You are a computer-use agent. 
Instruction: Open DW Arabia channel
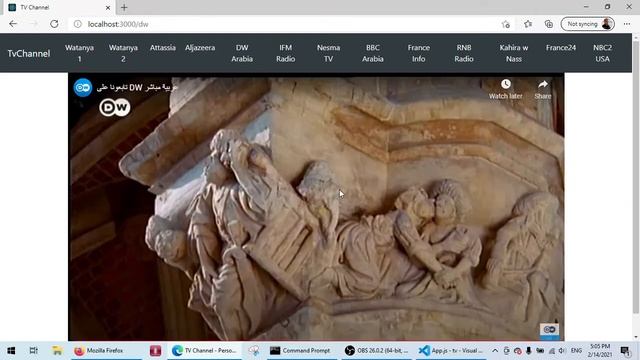[x=242, y=53]
